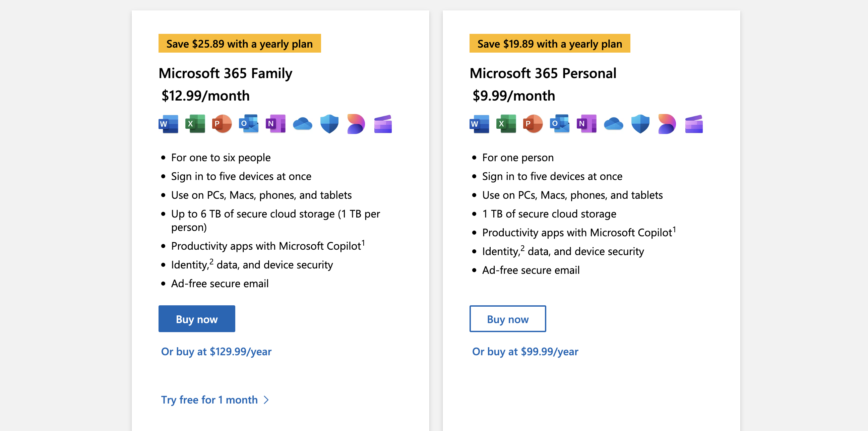The height and width of the screenshot is (431, 868).
Task: Click the Defender shield icon in the Personal plan
Action: point(640,124)
